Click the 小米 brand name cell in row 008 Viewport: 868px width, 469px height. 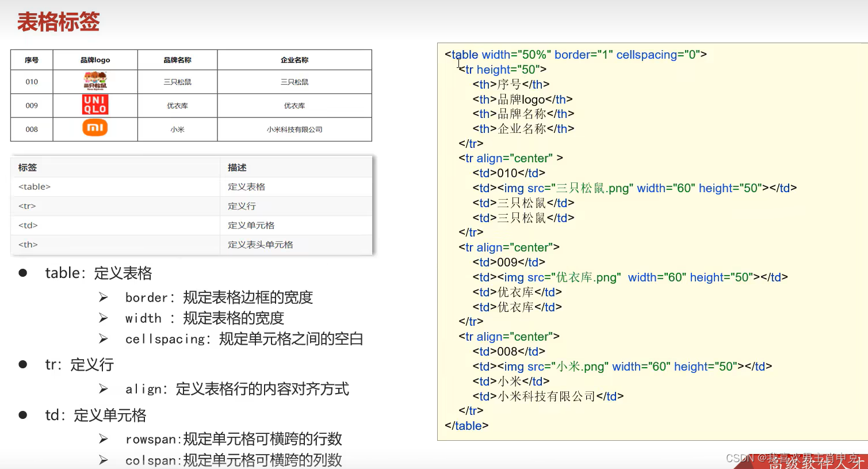pyautogui.click(x=177, y=129)
